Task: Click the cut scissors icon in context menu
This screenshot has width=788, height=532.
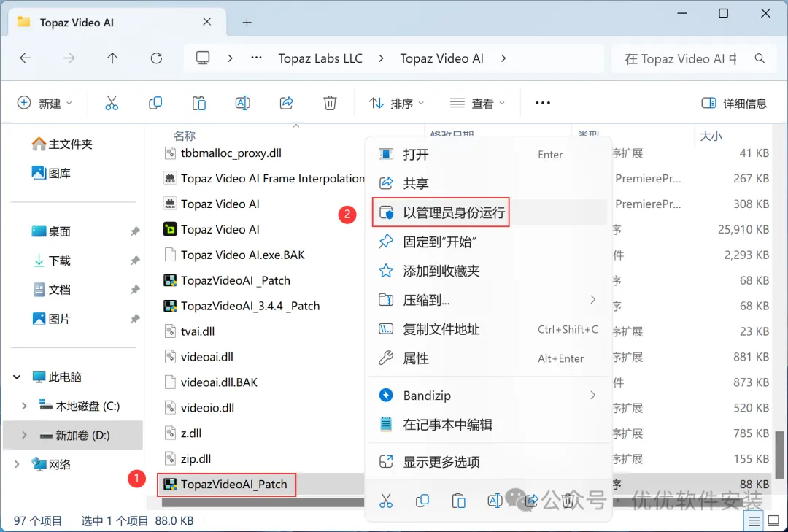Action: (386, 501)
